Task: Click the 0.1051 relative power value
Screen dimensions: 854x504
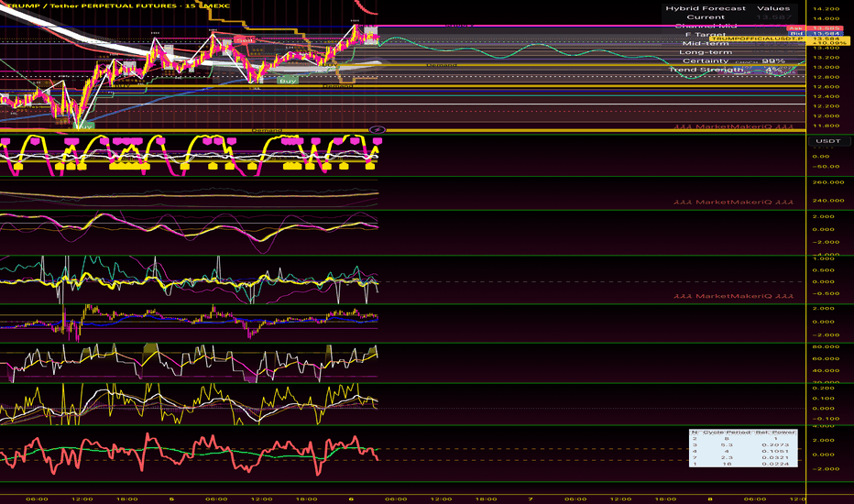Action: pyautogui.click(x=772, y=451)
